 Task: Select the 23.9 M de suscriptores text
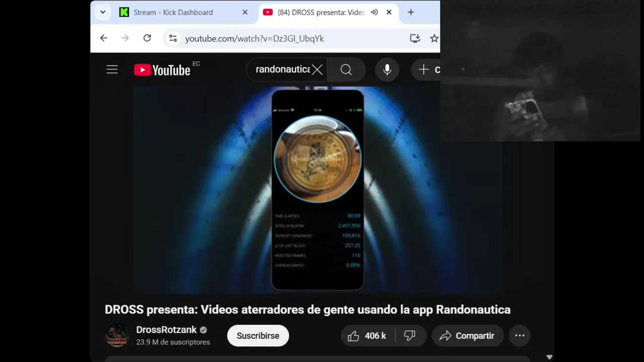point(173,342)
